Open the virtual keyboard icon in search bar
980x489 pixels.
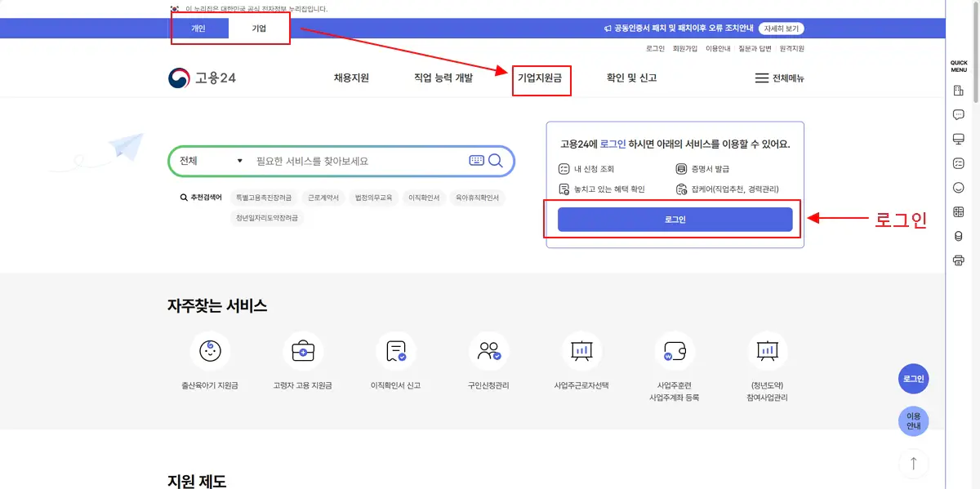click(x=477, y=161)
